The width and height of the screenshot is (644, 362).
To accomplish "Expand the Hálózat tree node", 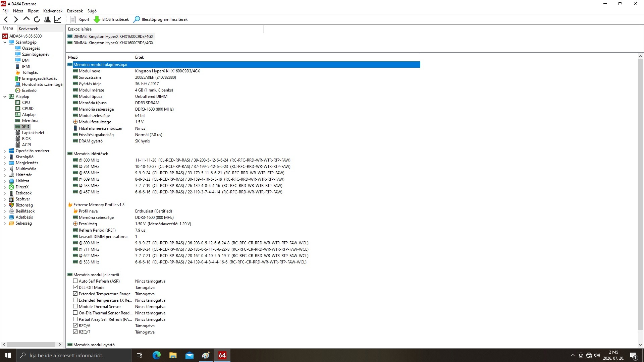I will point(5,181).
